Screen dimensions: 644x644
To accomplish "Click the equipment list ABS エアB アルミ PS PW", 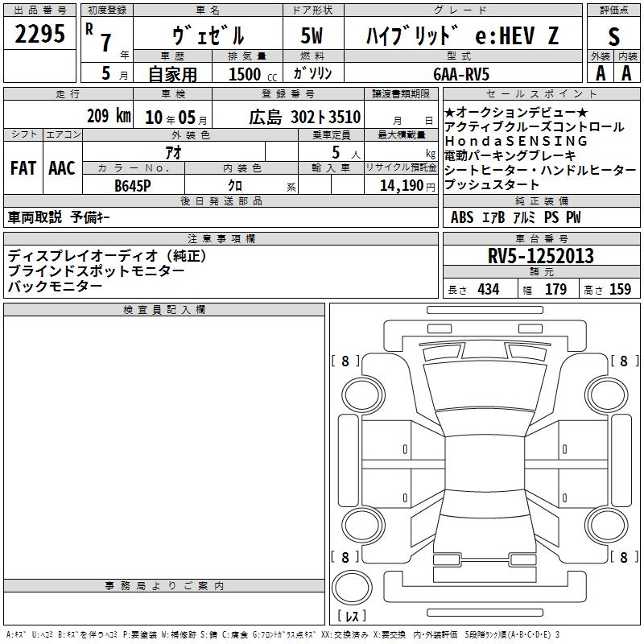I will pyautogui.click(x=516, y=217).
